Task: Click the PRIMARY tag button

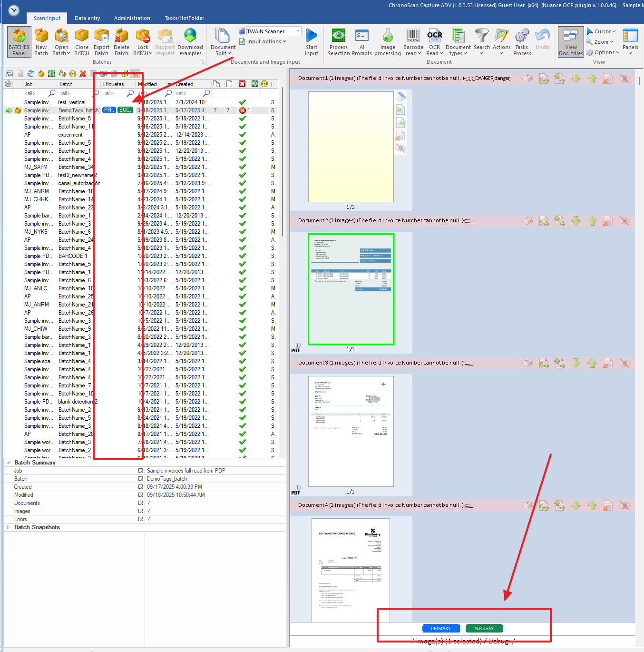Action: pyautogui.click(x=441, y=628)
